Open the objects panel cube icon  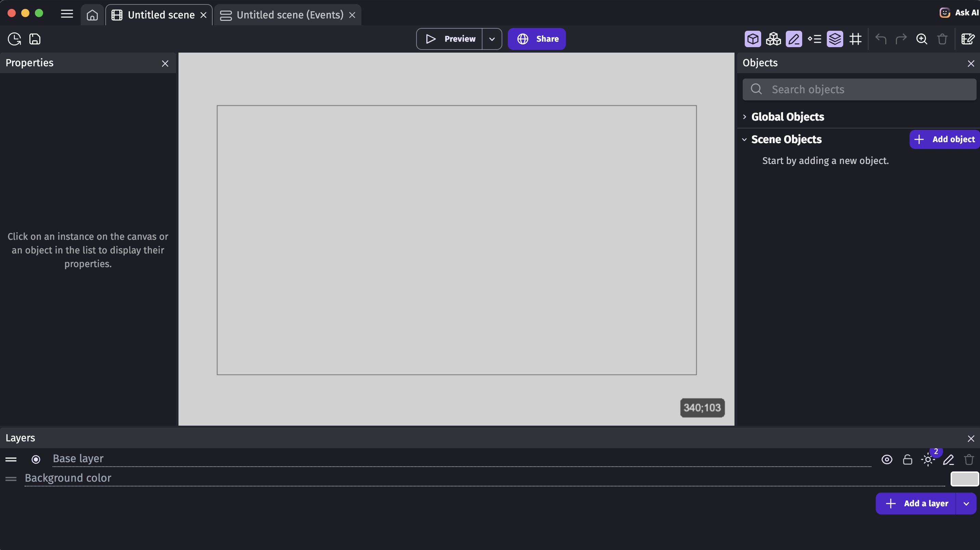pyautogui.click(x=753, y=39)
